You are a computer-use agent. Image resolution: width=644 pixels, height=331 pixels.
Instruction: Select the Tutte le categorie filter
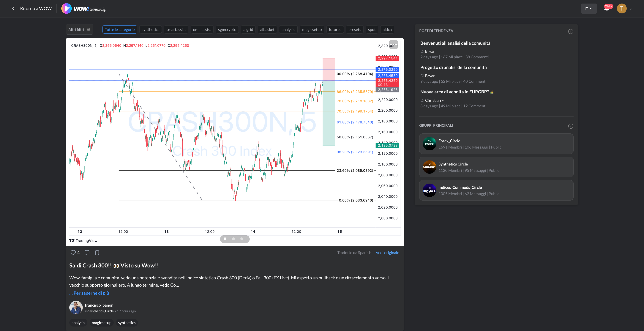pos(119,29)
